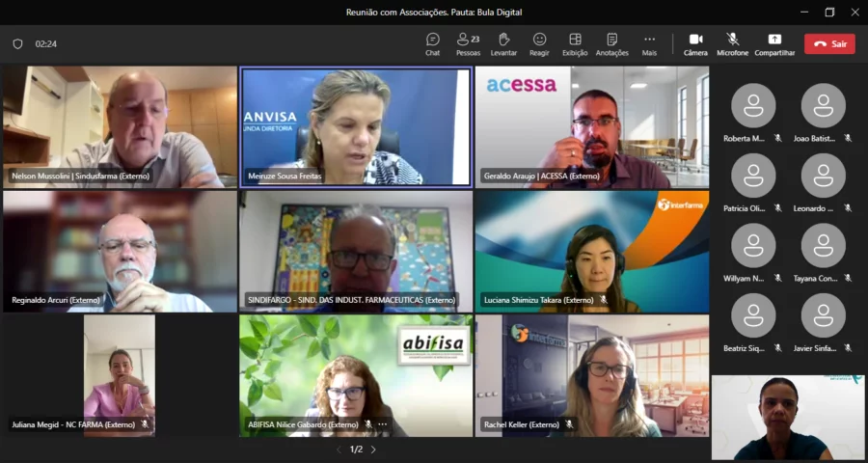This screenshot has height=463, width=868.
Task: Select Meiruze Sousa Freitas video tile
Action: pos(355,125)
